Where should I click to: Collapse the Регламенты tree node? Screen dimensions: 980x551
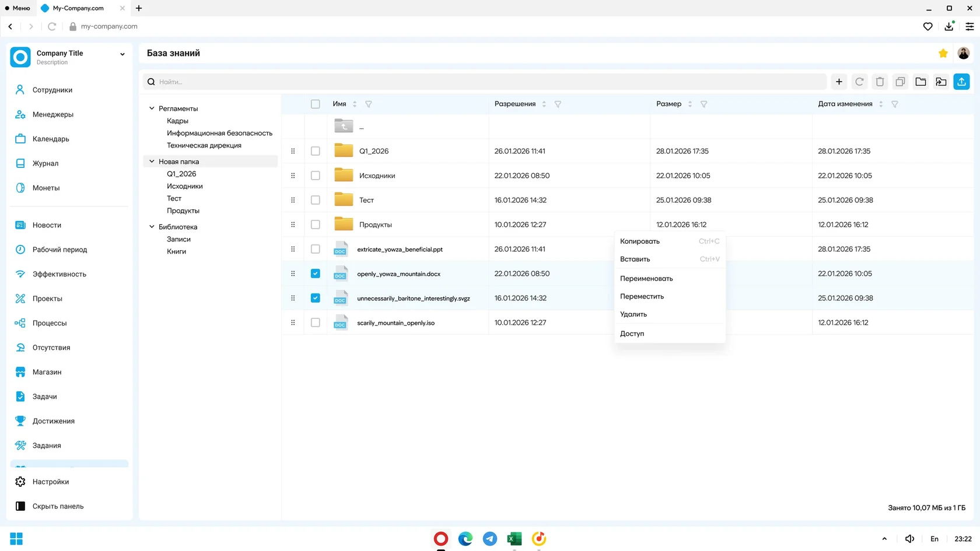[x=152, y=108]
